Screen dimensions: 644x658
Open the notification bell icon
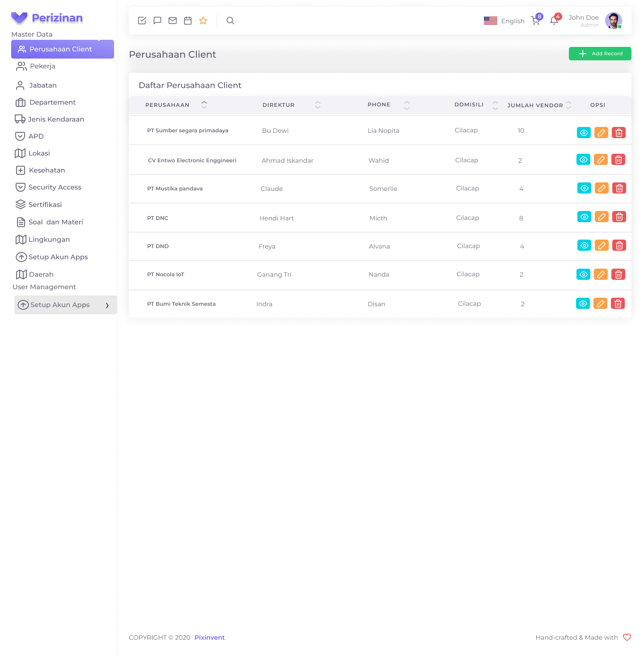pyautogui.click(x=554, y=21)
